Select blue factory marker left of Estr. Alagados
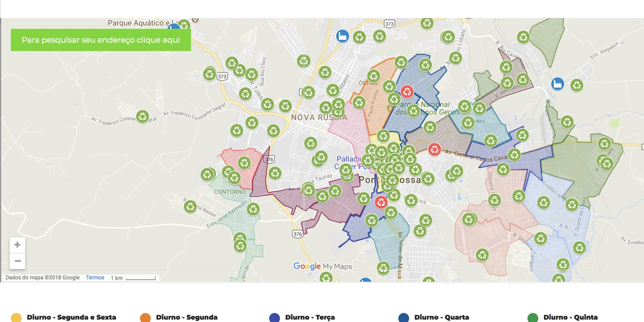The width and height of the screenshot is (644, 322). coord(557,84)
